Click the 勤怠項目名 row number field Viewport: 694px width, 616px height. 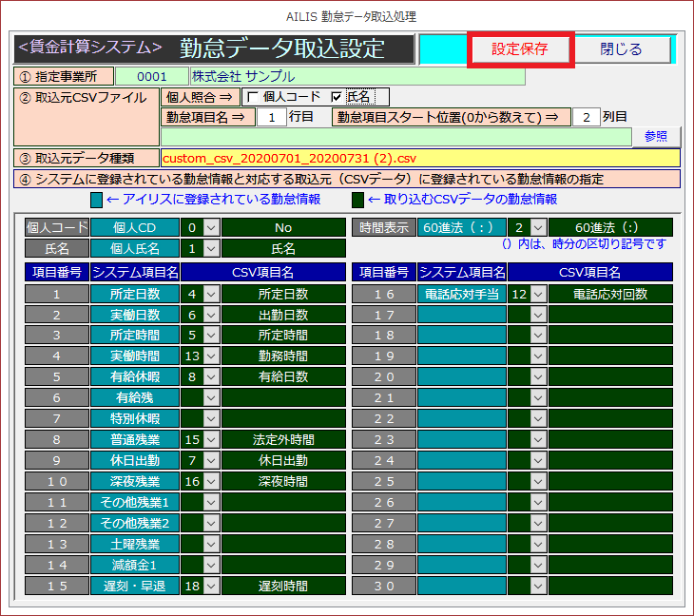[271, 117]
